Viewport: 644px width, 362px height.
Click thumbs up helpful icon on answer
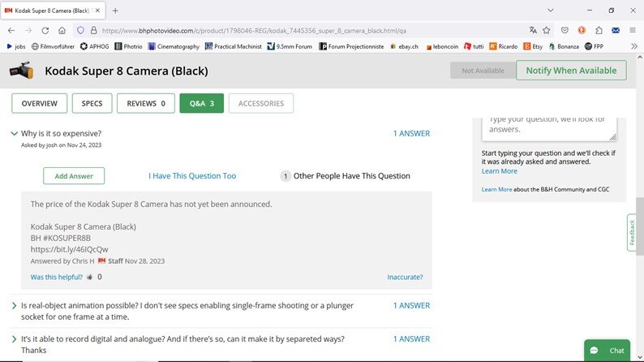[x=90, y=277]
